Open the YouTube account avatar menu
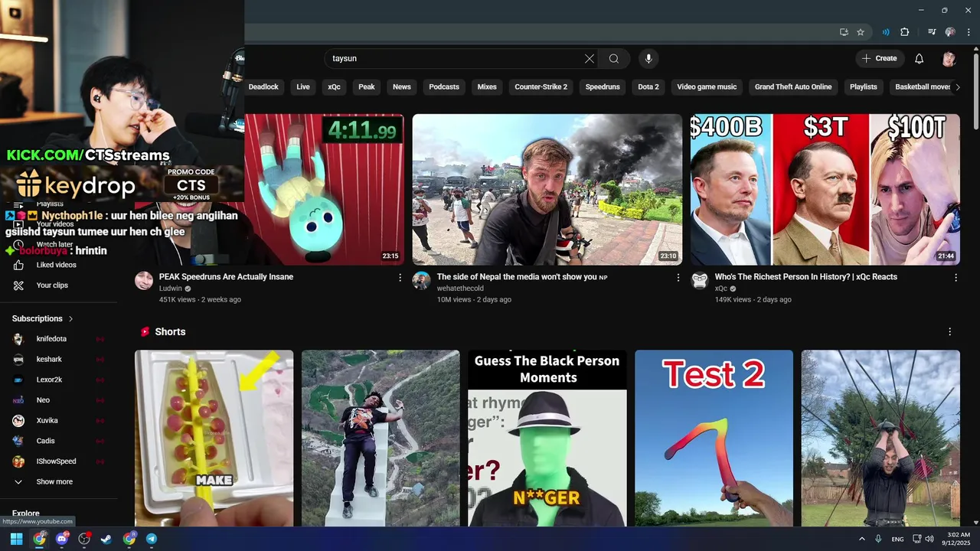 tap(949, 58)
